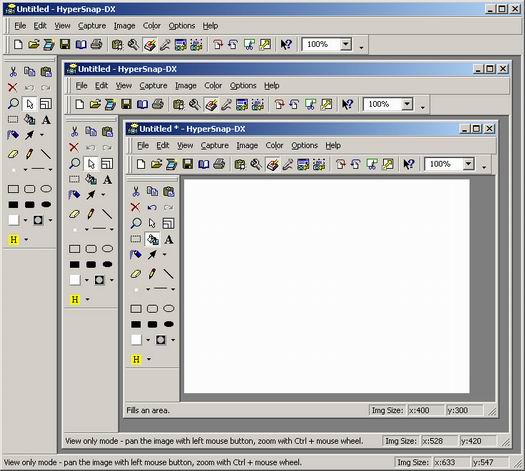The image size is (525, 471).
Task: Click the 'Fills an area.' status text
Action: (148, 410)
